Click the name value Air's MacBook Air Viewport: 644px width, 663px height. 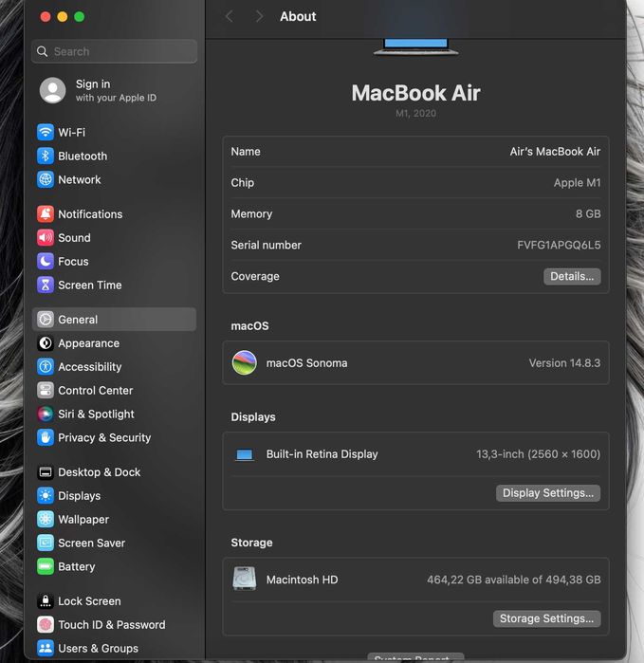[x=555, y=152]
